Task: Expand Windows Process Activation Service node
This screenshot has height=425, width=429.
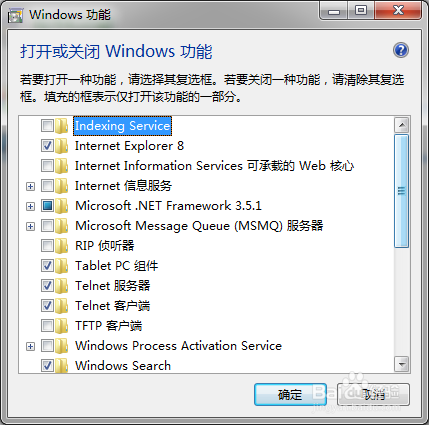Action: [x=30, y=346]
